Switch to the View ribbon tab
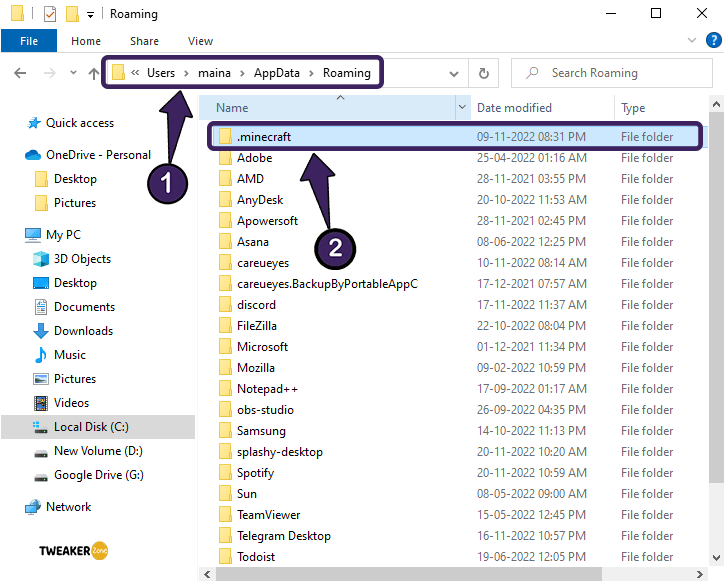Viewport: 724px width, 581px height. click(x=200, y=41)
